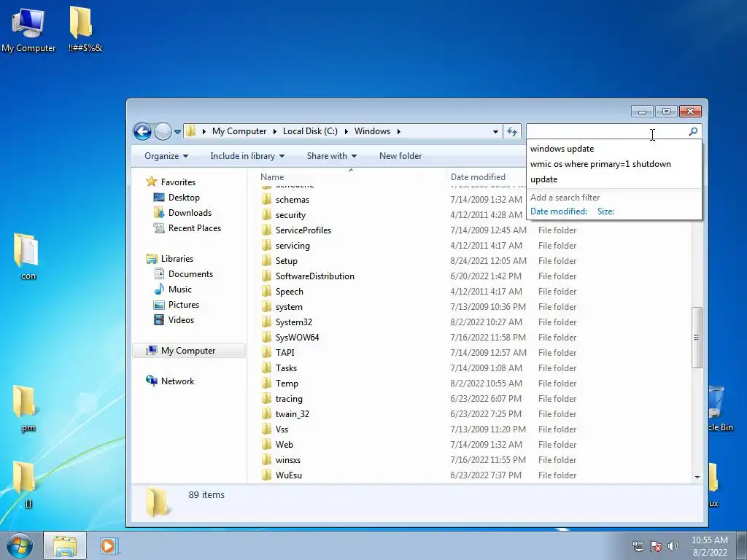Open Downloads in navigation pane

click(190, 213)
